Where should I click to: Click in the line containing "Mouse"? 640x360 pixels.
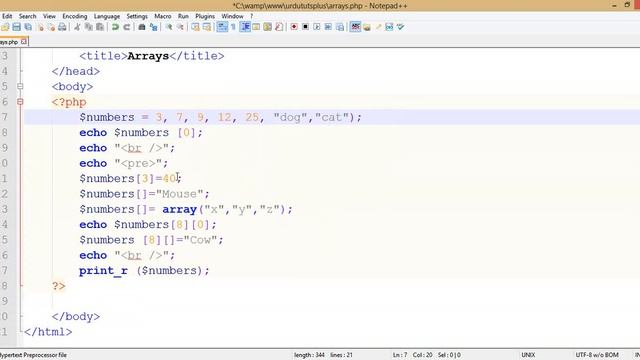[144, 194]
